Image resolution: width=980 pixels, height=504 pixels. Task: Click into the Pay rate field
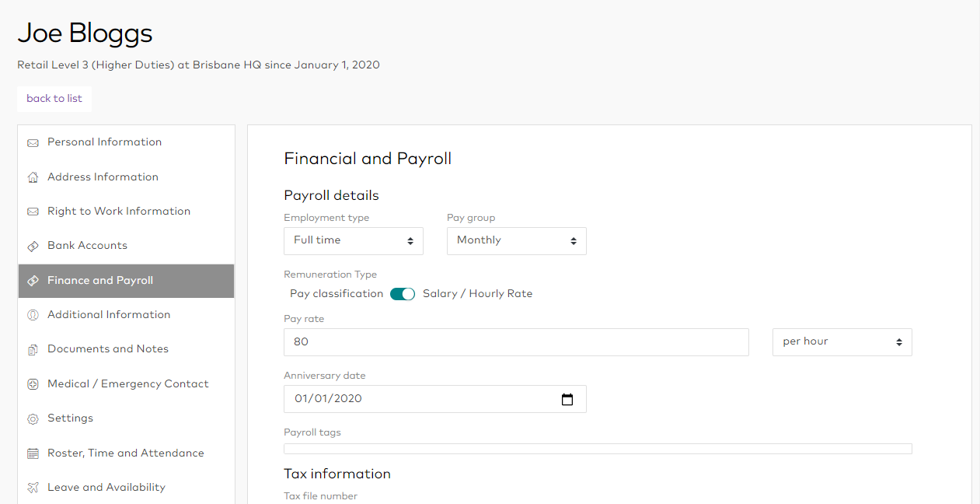516,342
